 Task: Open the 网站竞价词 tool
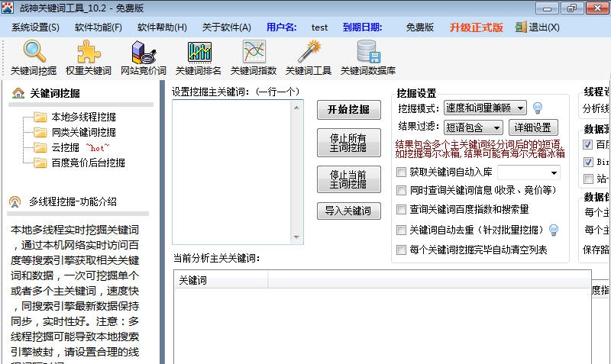144,58
